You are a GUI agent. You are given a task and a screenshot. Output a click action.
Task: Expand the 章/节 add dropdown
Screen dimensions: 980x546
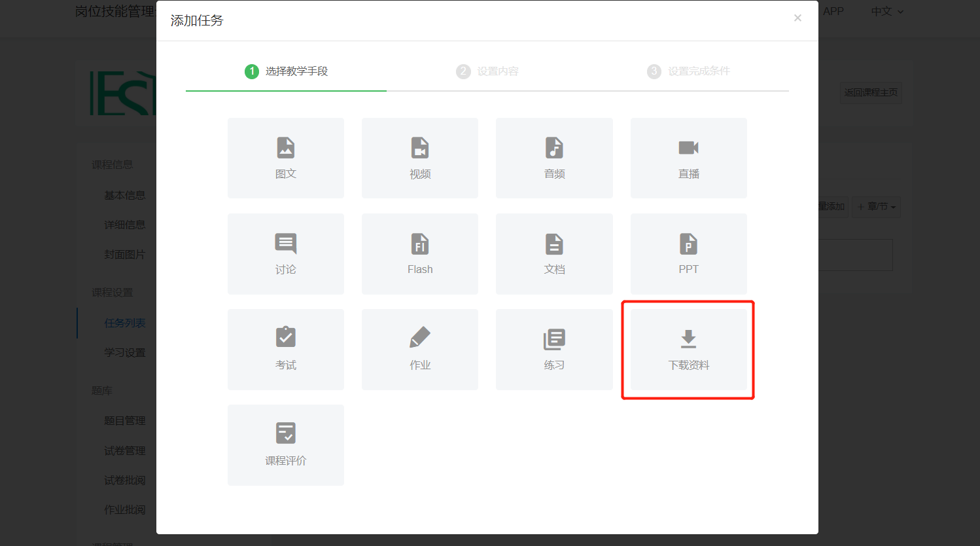click(x=877, y=207)
